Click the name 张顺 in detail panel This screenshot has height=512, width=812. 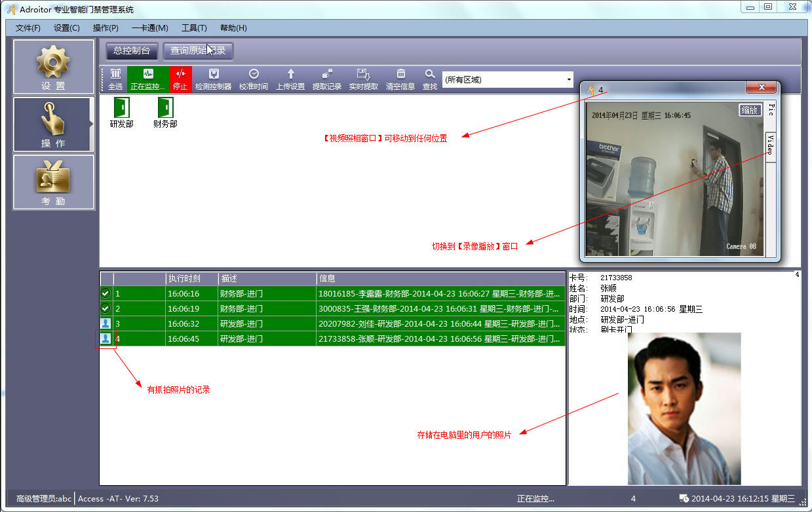[x=608, y=288]
